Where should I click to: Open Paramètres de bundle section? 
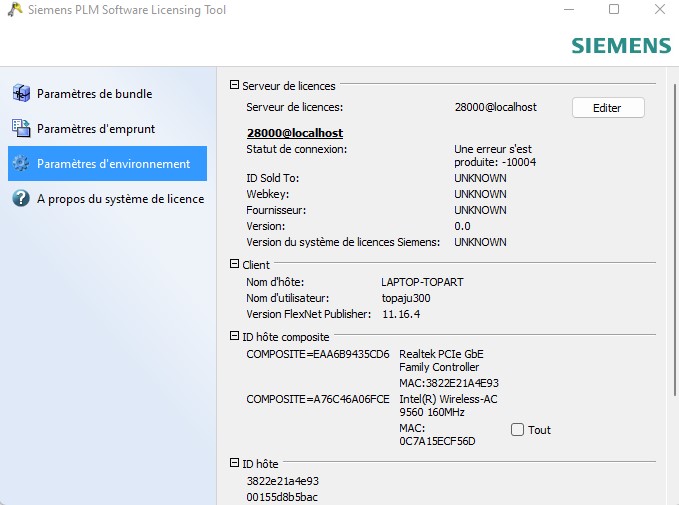pos(107,94)
